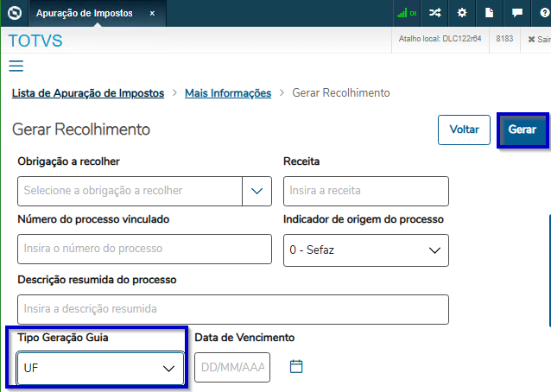The height and width of the screenshot is (392, 551).
Task: Expand the Obrigação a recolher dropdown
Action: pos(256,191)
